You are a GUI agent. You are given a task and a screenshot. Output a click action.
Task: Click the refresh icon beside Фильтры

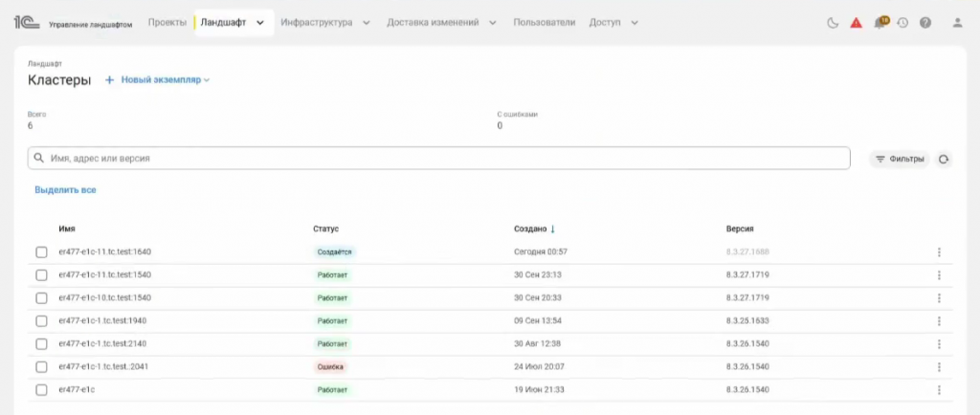pos(945,159)
